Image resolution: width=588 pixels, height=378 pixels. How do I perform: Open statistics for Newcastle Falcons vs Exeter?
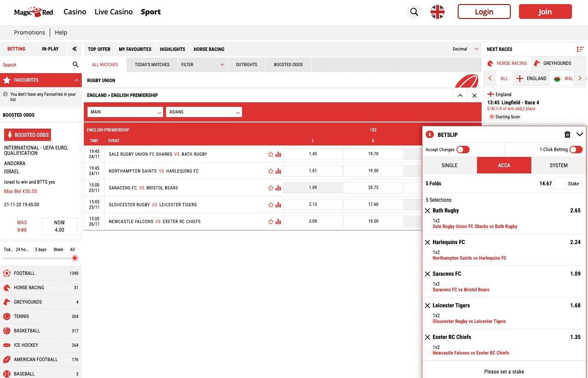tap(278, 222)
